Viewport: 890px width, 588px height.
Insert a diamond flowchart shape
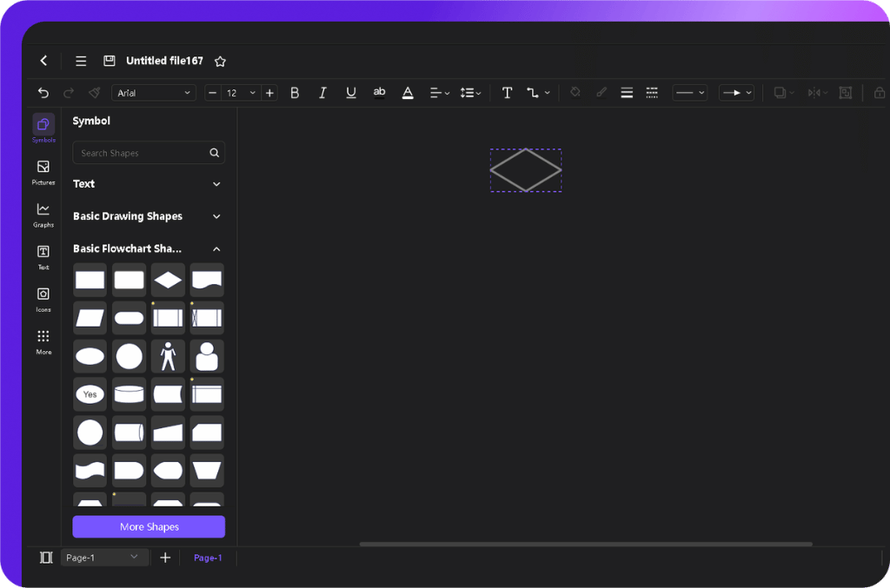[168, 280]
